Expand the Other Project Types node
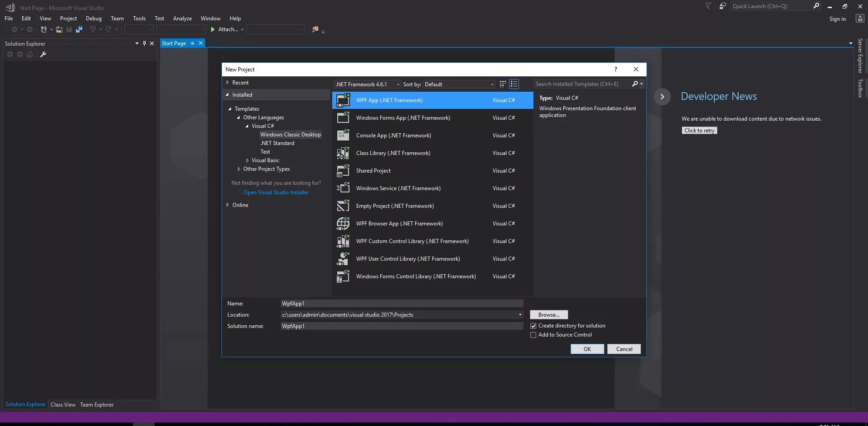 click(239, 169)
